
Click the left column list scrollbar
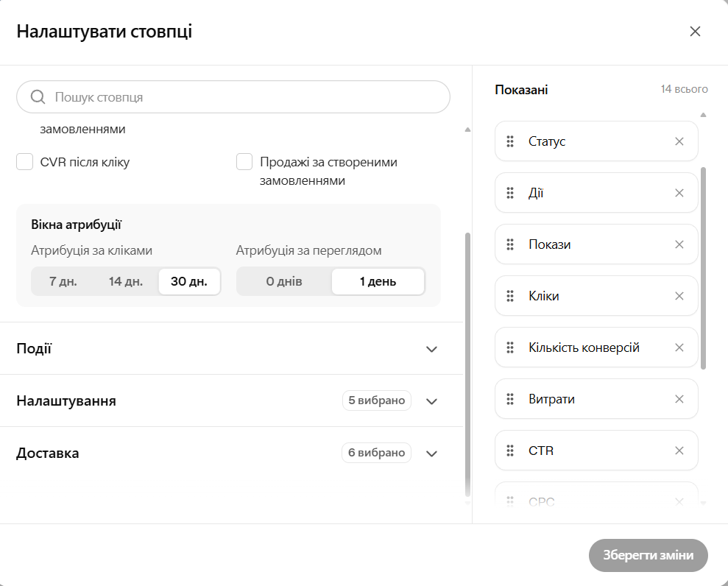(x=467, y=364)
